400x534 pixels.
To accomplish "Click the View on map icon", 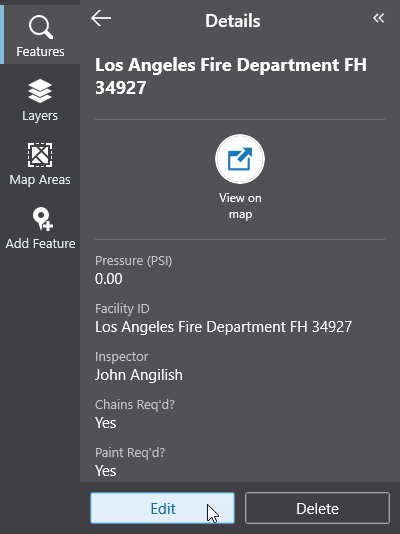I will [x=240, y=159].
